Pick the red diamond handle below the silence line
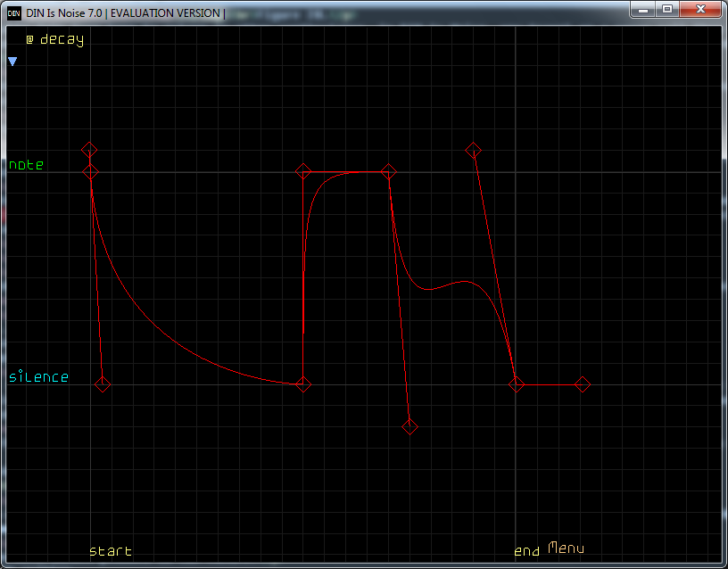This screenshot has width=728, height=569. tap(409, 426)
